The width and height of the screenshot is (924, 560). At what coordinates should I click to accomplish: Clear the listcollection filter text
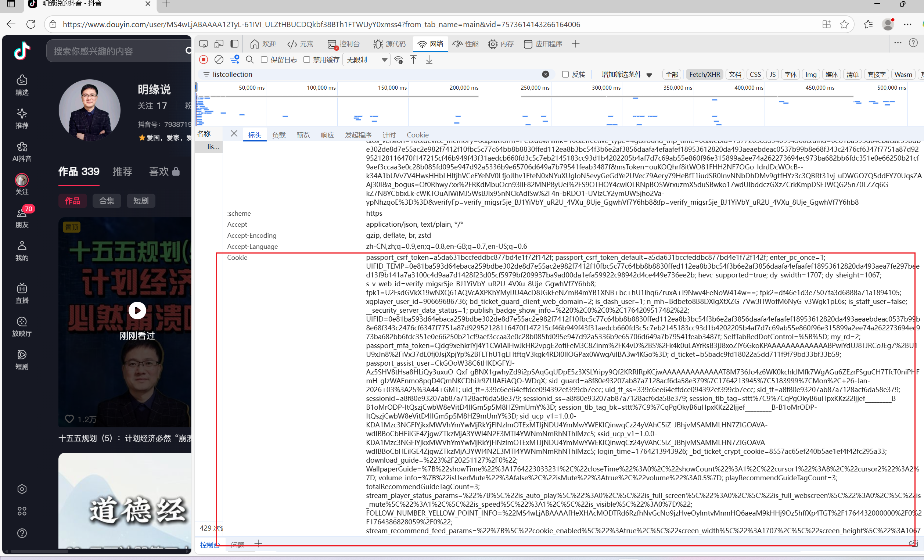coord(546,74)
